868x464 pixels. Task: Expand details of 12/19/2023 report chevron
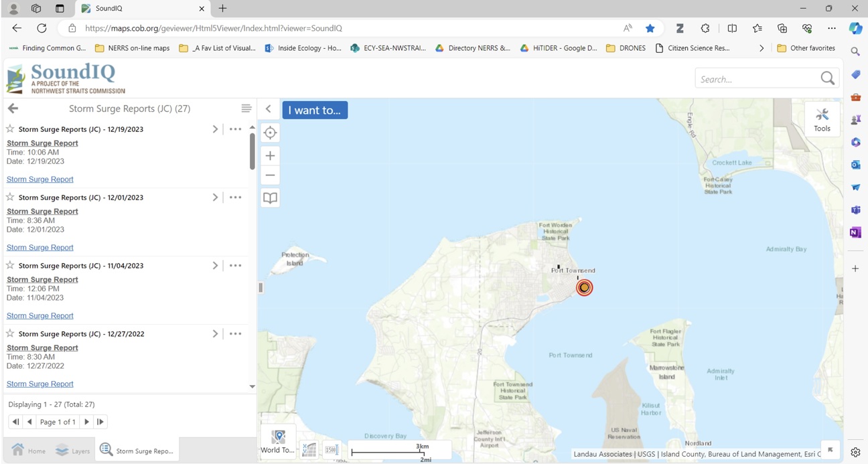pyautogui.click(x=215, y=129)
